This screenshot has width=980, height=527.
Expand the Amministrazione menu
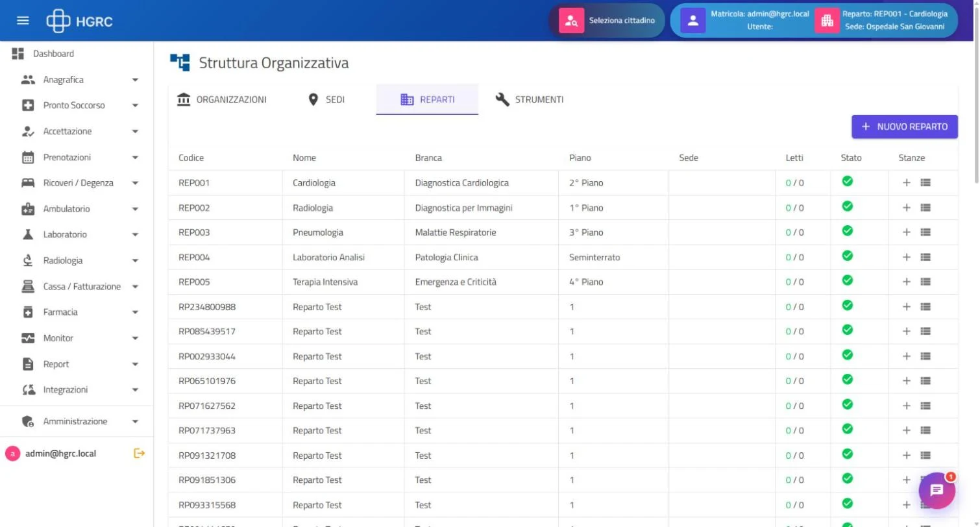(x=77, y=421)
